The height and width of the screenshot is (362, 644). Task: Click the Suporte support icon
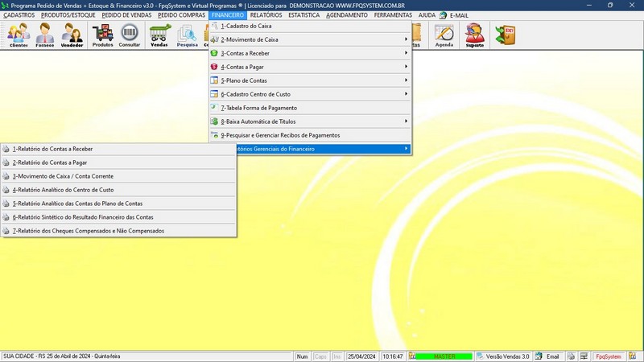474,35
